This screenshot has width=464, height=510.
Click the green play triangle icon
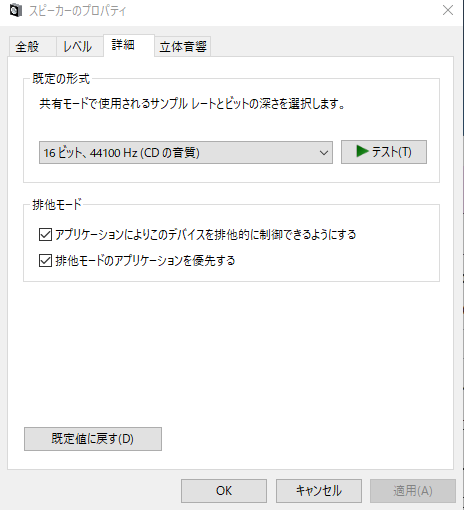pyautogui.click(x=362, y=151)
